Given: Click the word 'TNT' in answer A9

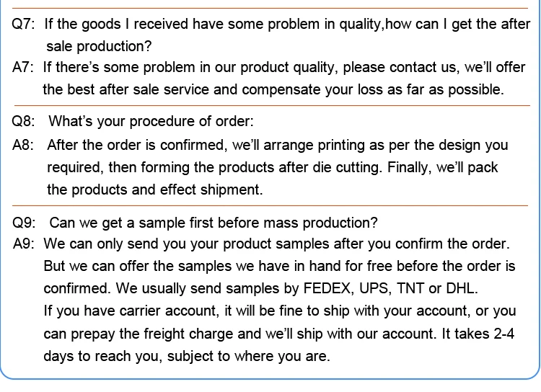Looking at the screenshot, I should (x=410, y=289).
